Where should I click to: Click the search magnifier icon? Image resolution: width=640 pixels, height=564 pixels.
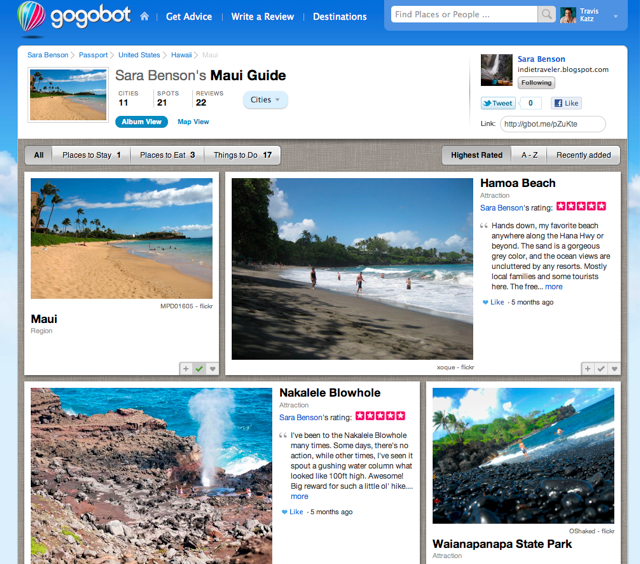point(546,14)
